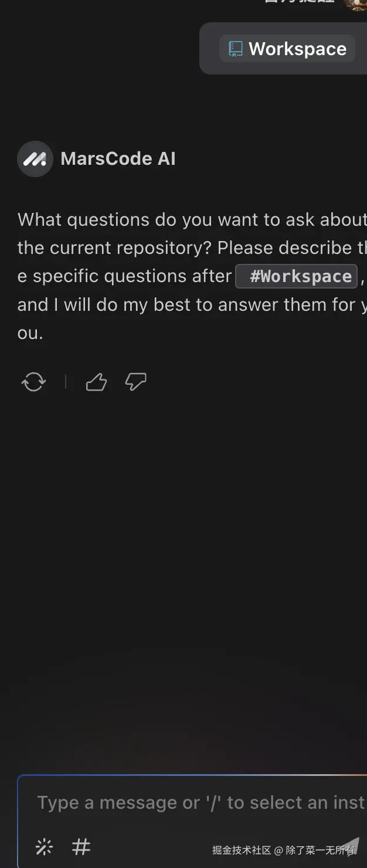The image size is (367, 868).
Task: Click the user avatar at top right
Action: click(x=355, y=4)
